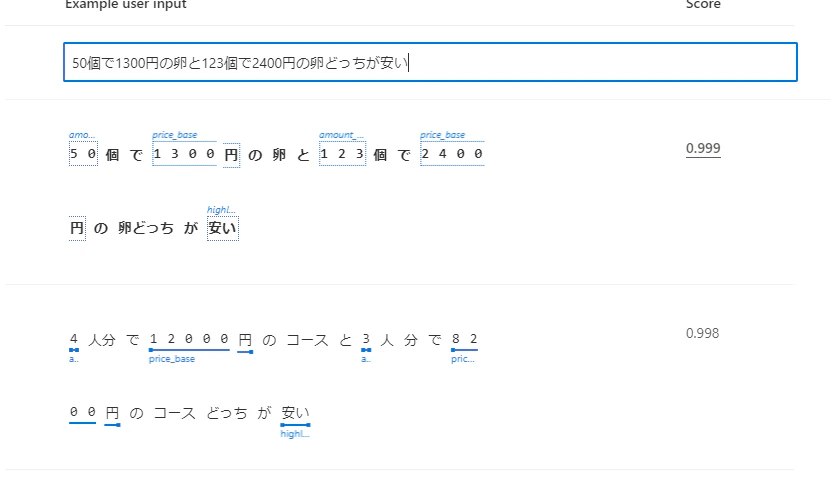Select the underlined '安い' token in second utterance
The height and width of the screenshot is (491, 840).
pos(295,413)
